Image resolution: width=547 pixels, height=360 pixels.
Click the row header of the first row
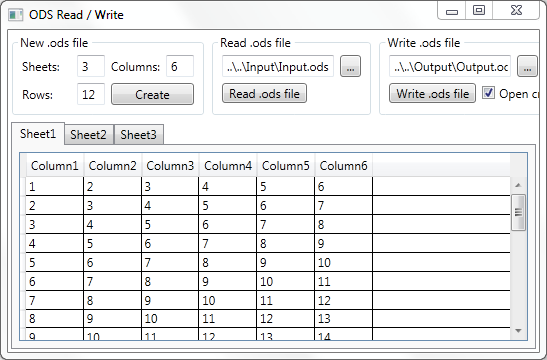[23, 187]
